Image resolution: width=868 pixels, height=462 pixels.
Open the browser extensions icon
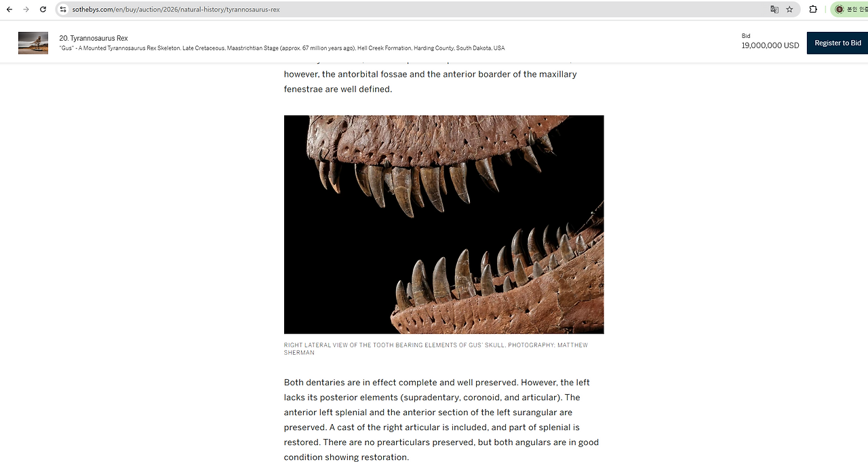813,9
